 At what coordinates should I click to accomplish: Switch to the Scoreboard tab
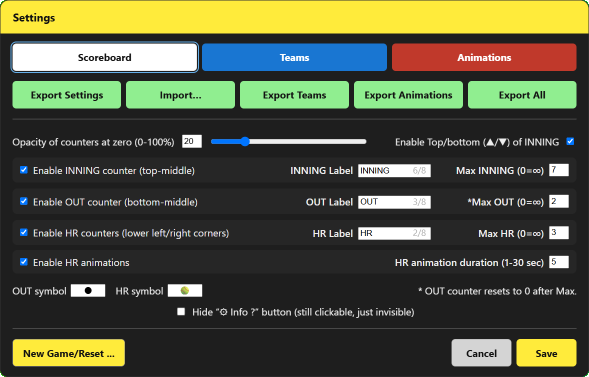point(105,57)
